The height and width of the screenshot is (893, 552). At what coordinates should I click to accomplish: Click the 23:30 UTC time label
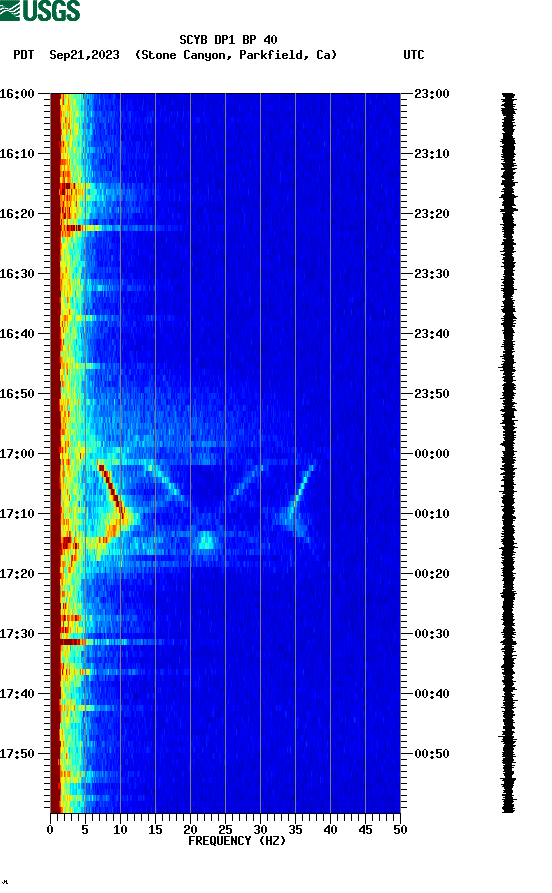pos(432,273)
